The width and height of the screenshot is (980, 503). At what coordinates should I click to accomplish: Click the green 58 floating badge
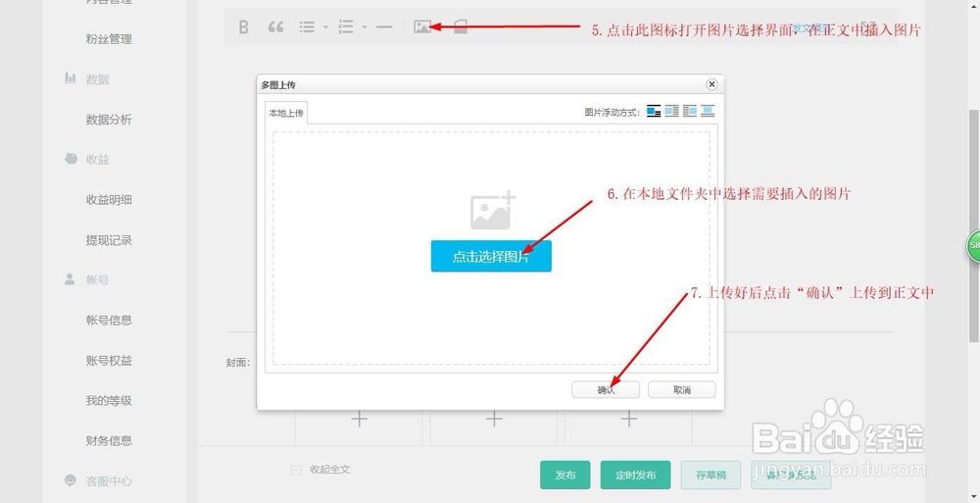973,246
